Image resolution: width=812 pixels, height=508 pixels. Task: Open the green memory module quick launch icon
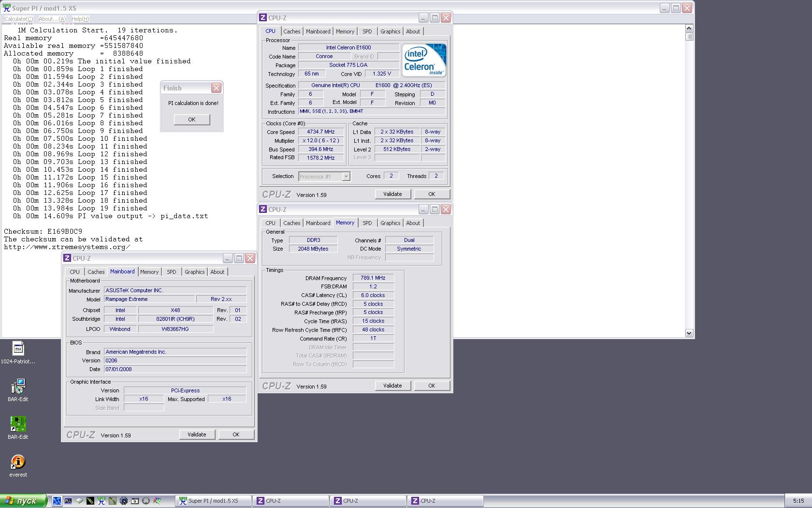[113, 501]
